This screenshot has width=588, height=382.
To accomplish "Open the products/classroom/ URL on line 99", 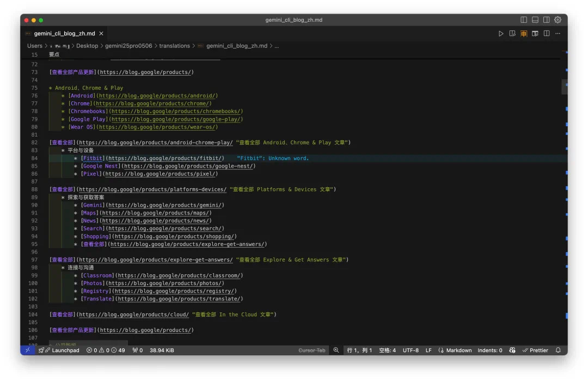I will coord(179,275).
